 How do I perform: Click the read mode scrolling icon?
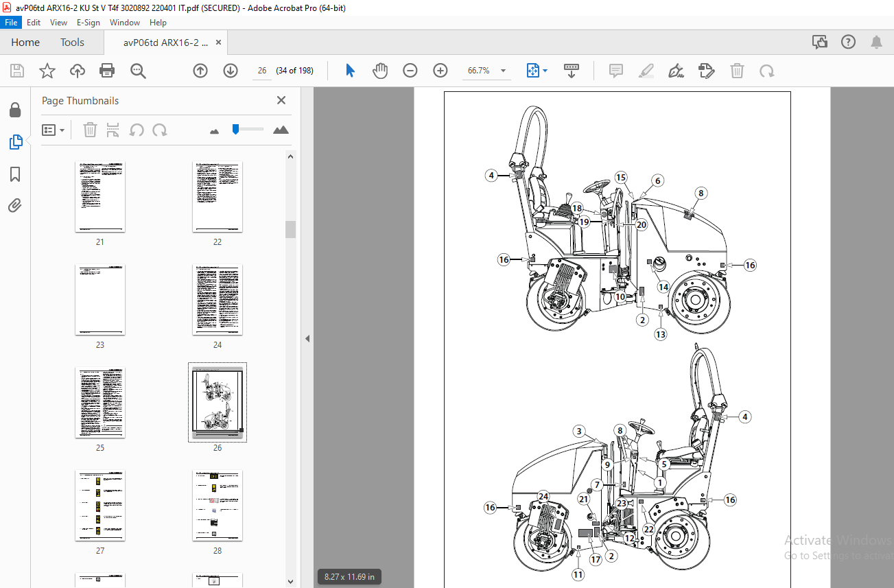[572, 71]
